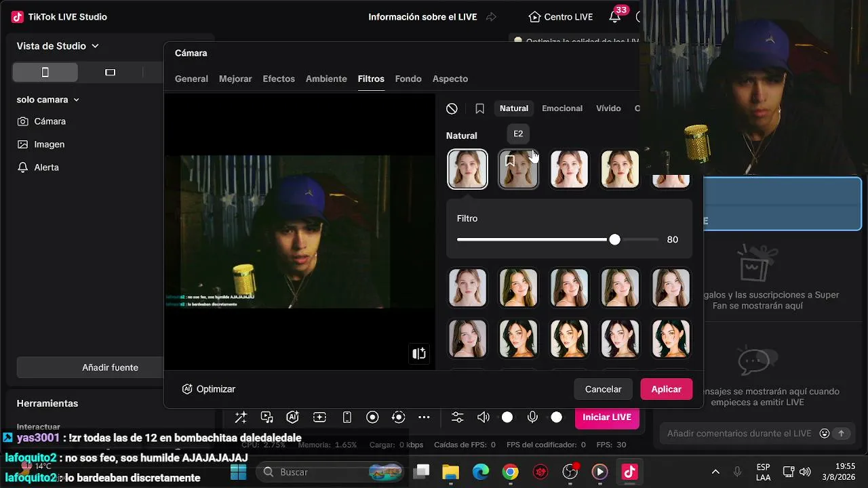Screen dimensions: 868x488
Task: Open the Efectos tab
Action: [x=279, y=79]
